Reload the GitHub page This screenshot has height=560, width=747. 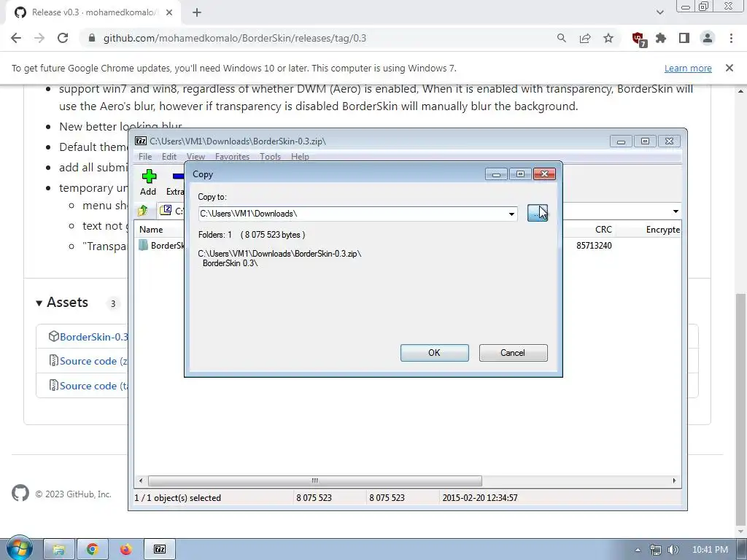coord(63,38)
